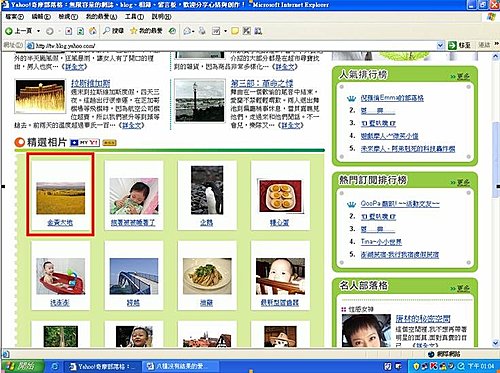Click 更多 link in 名人部落格 panel
Image resolution: width=500 pixels, height=373 pixels.
(x=463, y=288)
